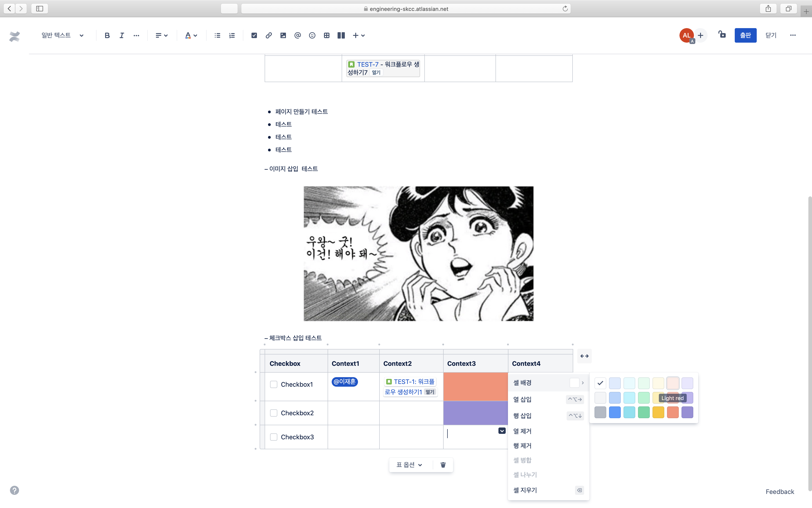Viewport: 812px width, 508px height.
Task: Select the dark blue swatch
Action: point(615,412)
